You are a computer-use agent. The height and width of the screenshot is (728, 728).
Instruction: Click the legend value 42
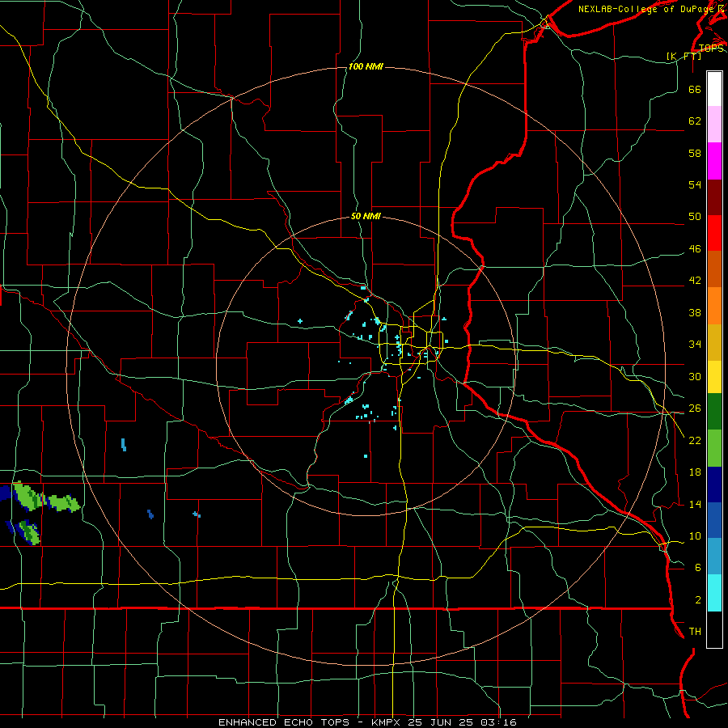coord(695,281)
